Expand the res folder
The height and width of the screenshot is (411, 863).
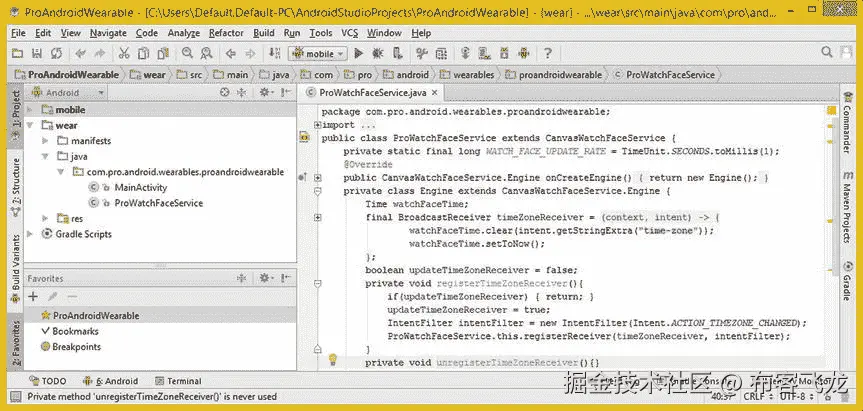pos(45,218)
